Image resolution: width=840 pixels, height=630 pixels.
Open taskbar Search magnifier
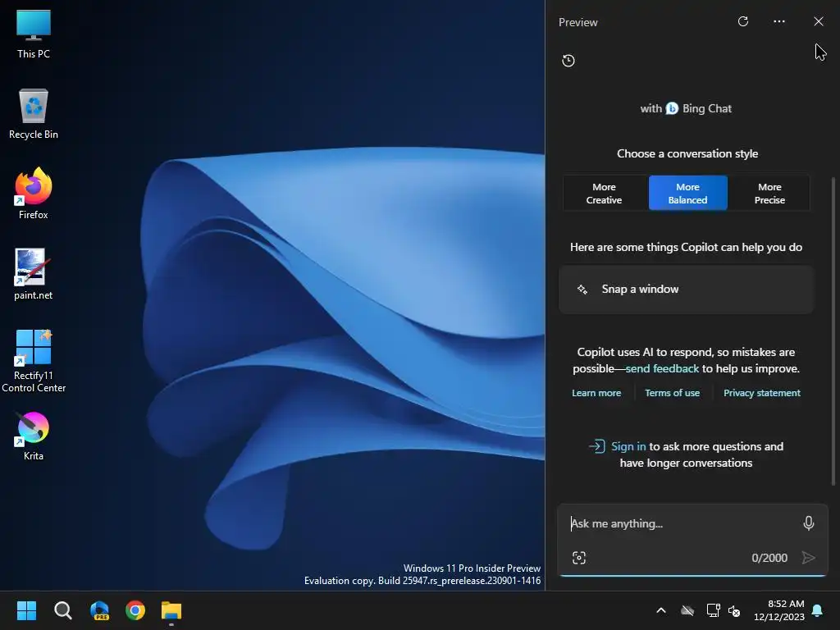pyautogui.click(x=62, y=610)
